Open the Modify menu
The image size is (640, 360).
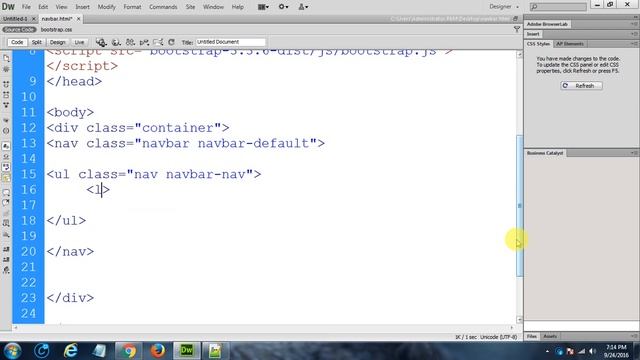107,7
